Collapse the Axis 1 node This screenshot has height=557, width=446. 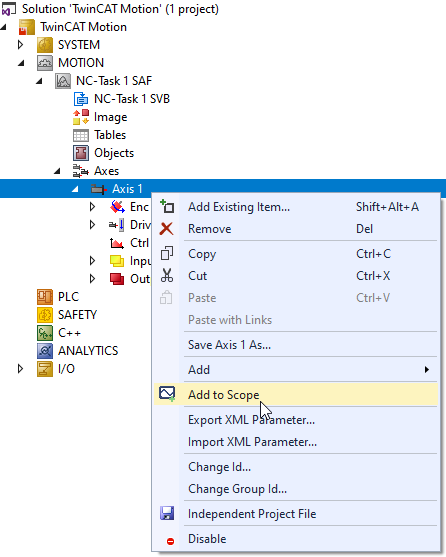pyautogui.click(x=75, y=190)
